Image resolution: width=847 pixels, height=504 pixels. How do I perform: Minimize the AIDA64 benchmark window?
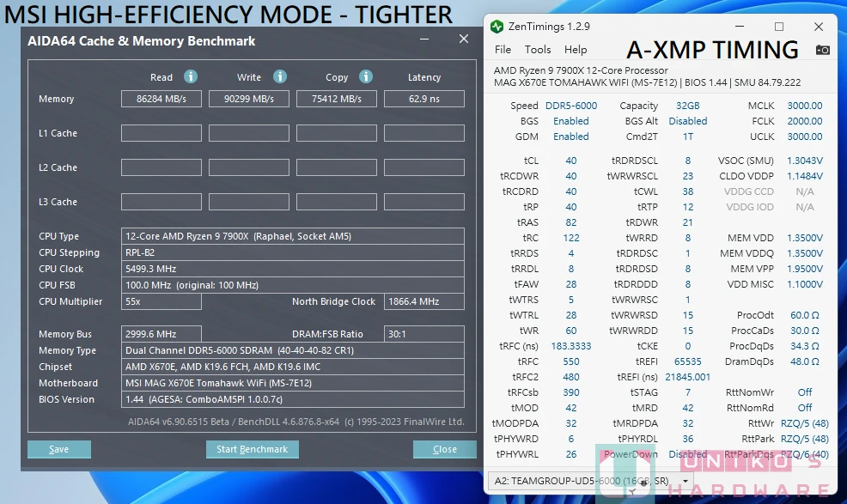(x=424, y=39)
